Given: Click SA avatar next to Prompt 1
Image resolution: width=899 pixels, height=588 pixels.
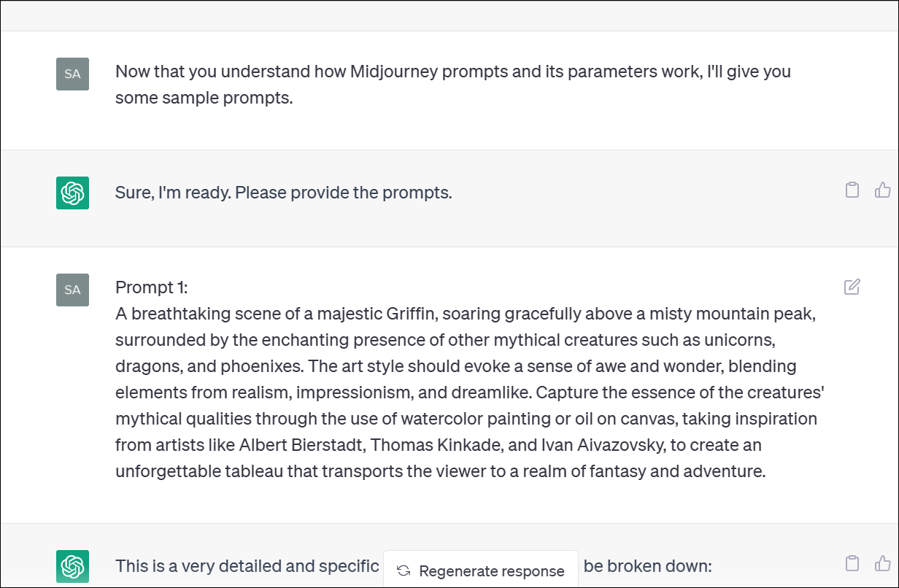Looking at the screenshot, I should (x=72, y=290).
